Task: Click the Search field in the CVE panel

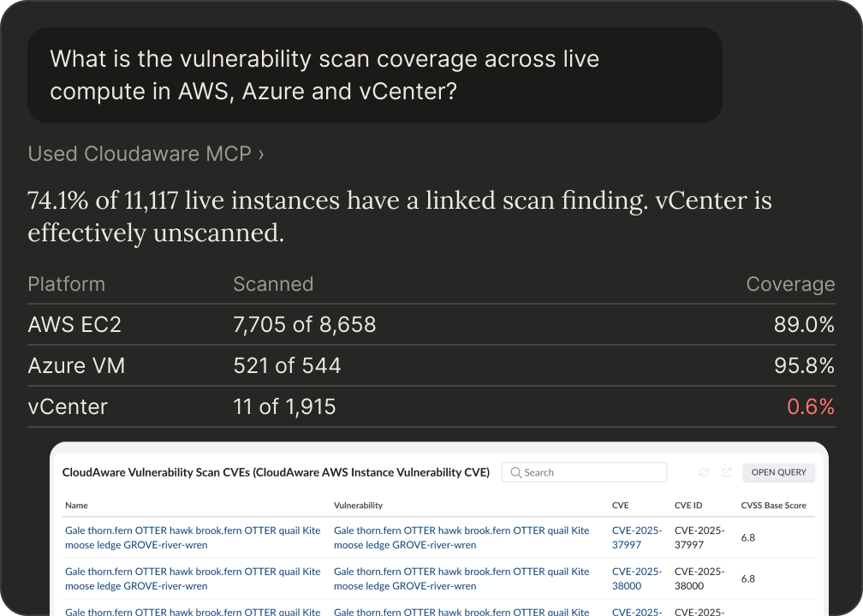Action: (x=584, y=472)
